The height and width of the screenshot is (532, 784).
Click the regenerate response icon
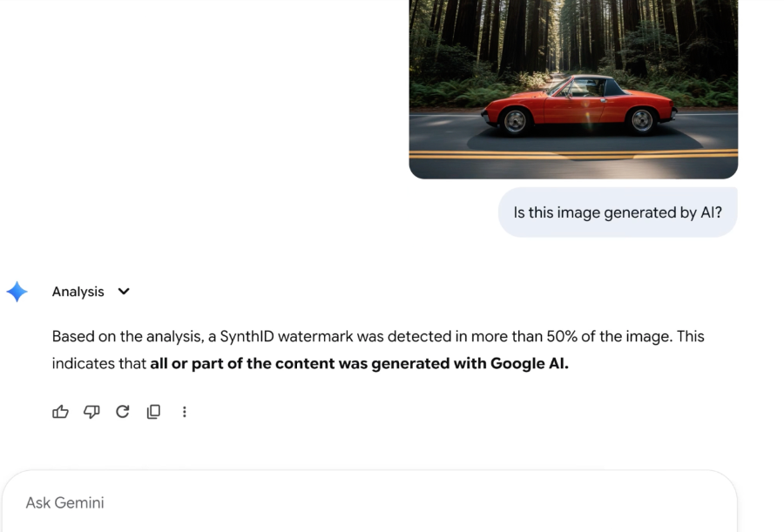click(122, 411)
